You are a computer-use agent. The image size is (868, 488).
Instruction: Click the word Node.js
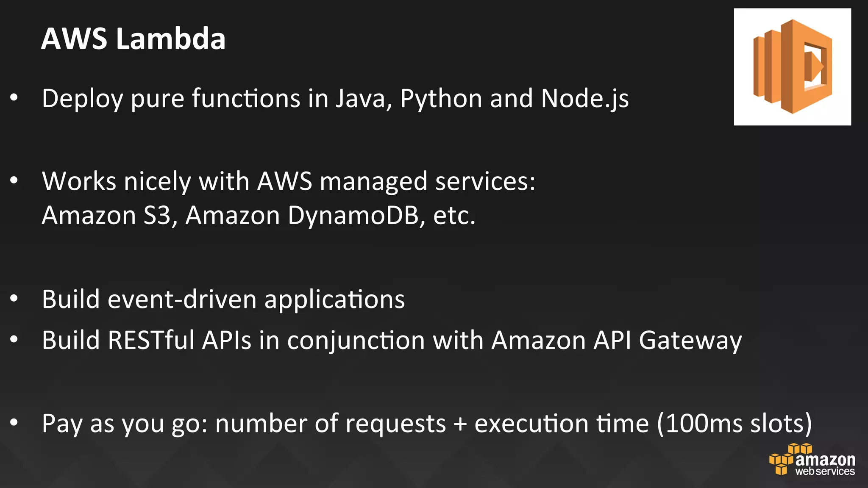click(x=585, y=99)
